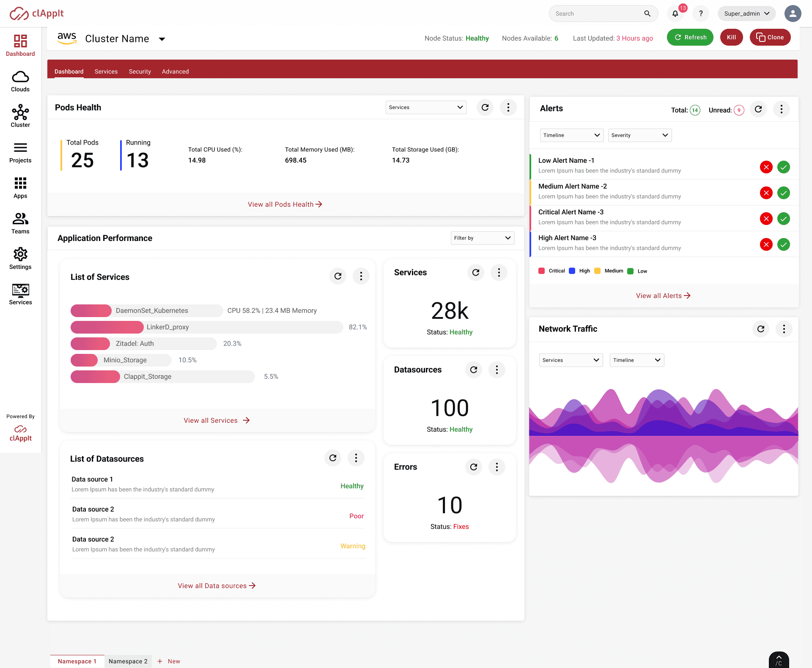Click the search magnifier icon
This screenshot has height=668, width=812.
(x=647, y=14)
